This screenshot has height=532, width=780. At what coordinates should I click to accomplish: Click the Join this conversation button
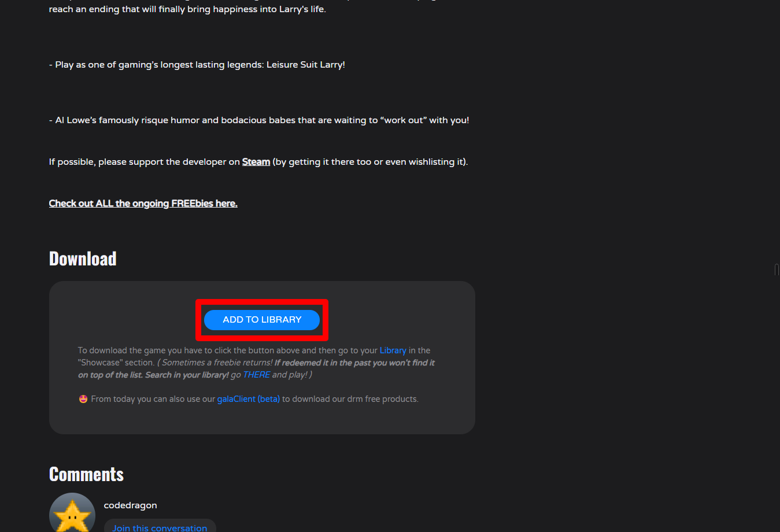[160, 527]
